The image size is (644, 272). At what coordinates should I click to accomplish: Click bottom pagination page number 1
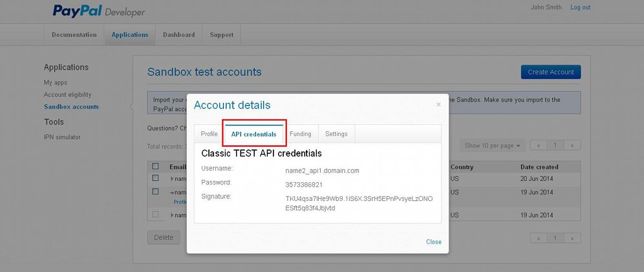tap(555, 238)
